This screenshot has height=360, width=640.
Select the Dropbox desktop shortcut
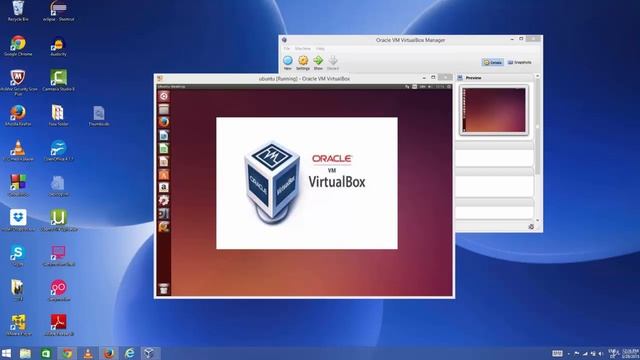18,220
